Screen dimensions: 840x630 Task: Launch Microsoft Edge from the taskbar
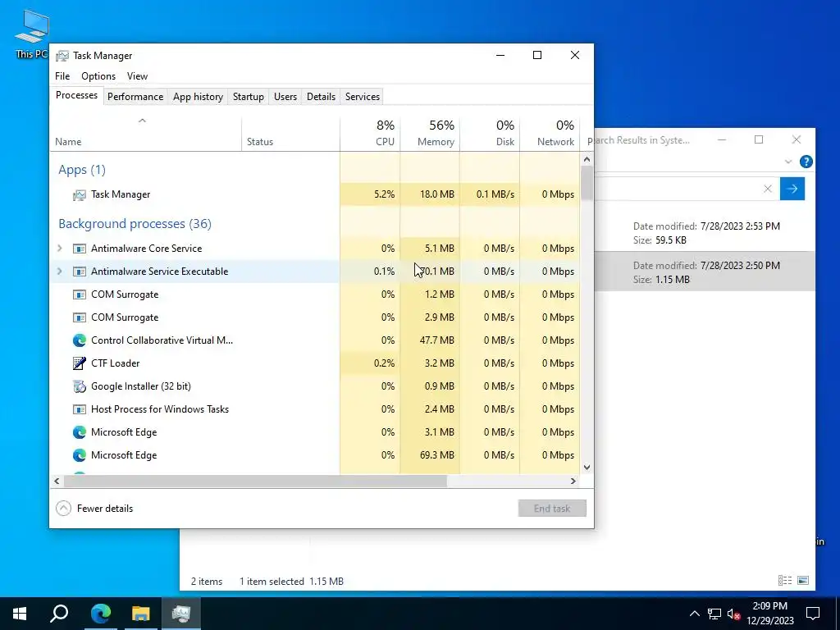100,614
